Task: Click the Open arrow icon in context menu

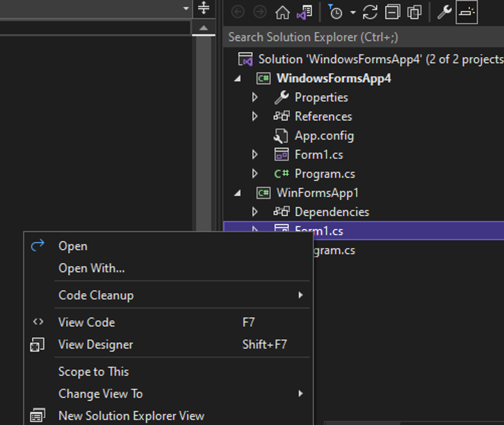Action: point(37,246)
